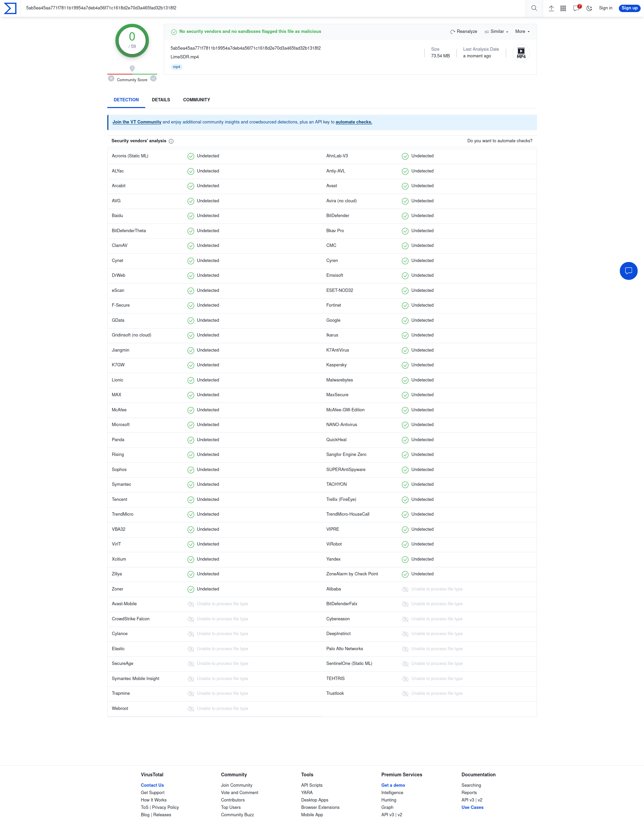644x830 pixels.
Task: Click the Sign in link
Action: pyautogui.click(x=605, y=8)
